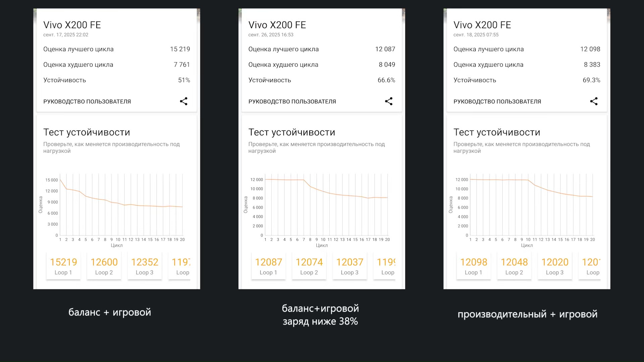
Task: Select Loop 1 tile showing 15219
Action: pyautogui.click(x=63, y=266)
